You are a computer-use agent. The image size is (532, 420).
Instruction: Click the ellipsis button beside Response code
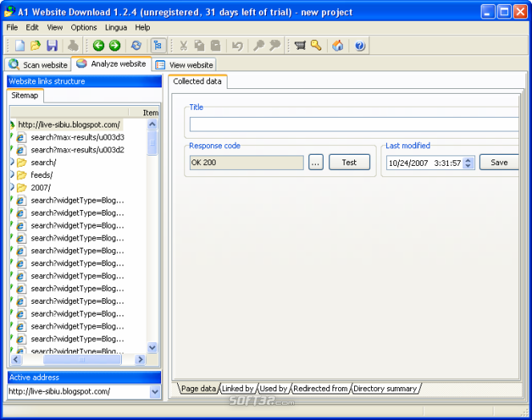(x=316, y=162)
